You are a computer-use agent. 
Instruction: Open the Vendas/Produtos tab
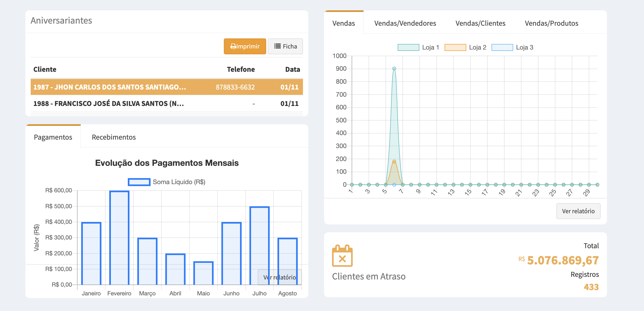click(551, 23)
